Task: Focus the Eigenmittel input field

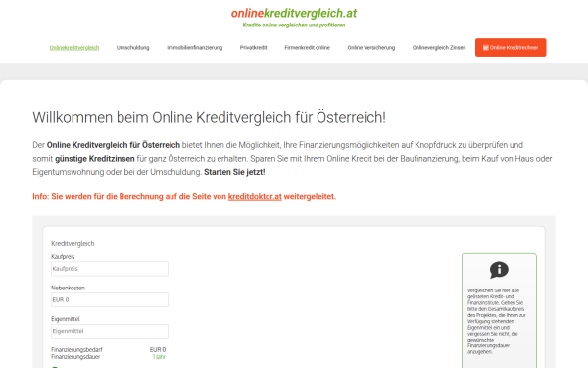Action: click(x=110, y=332)
